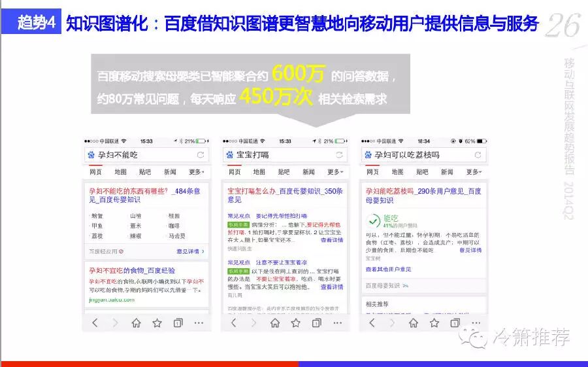Open three-dot menu in 孕妇不能吃 phone
The width and height of the screenshot is (588, 367).
pyautogui.click(x=199, y=323)
